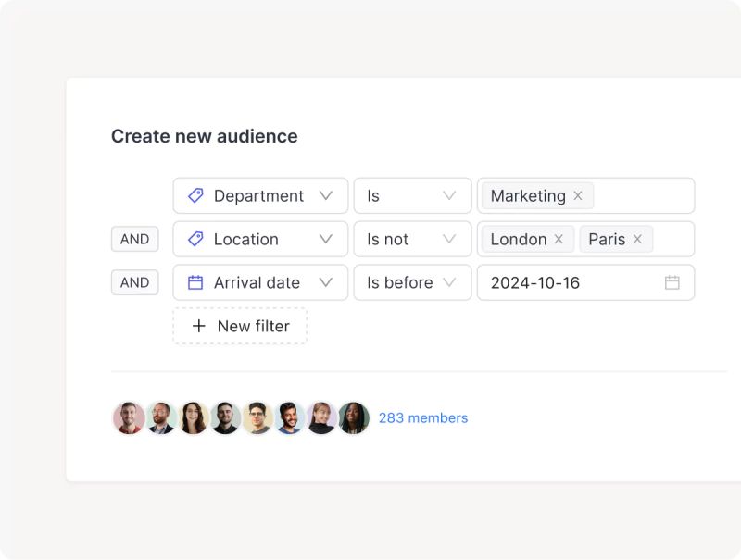
Task: Open calendar picker in date value field
Action: [672, 282]
